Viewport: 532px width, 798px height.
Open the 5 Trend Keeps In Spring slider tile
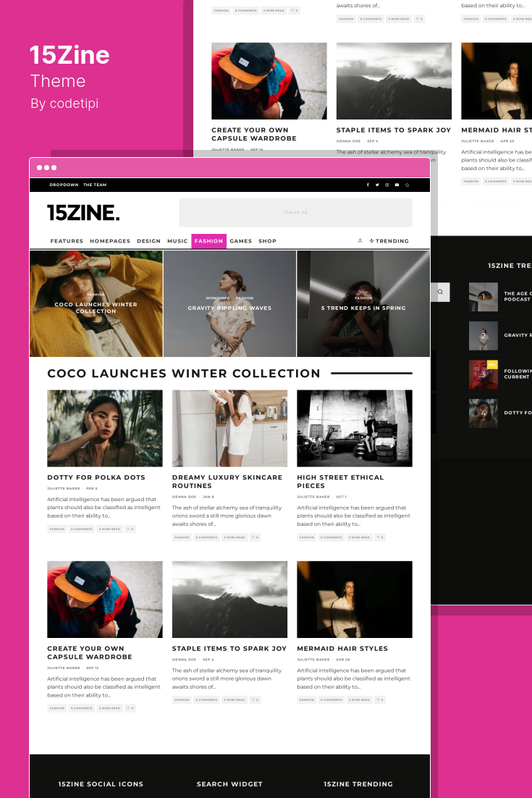pyautogui.click(x=363, y=304)
